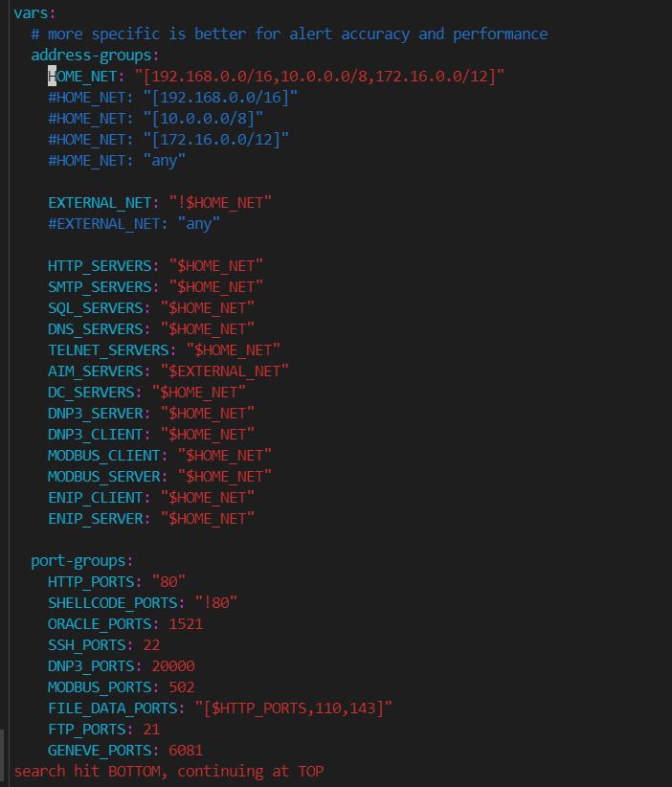Click the SMTP_SERVERS entry
This screenshot has height=787, width=672.
coord(100,286)
